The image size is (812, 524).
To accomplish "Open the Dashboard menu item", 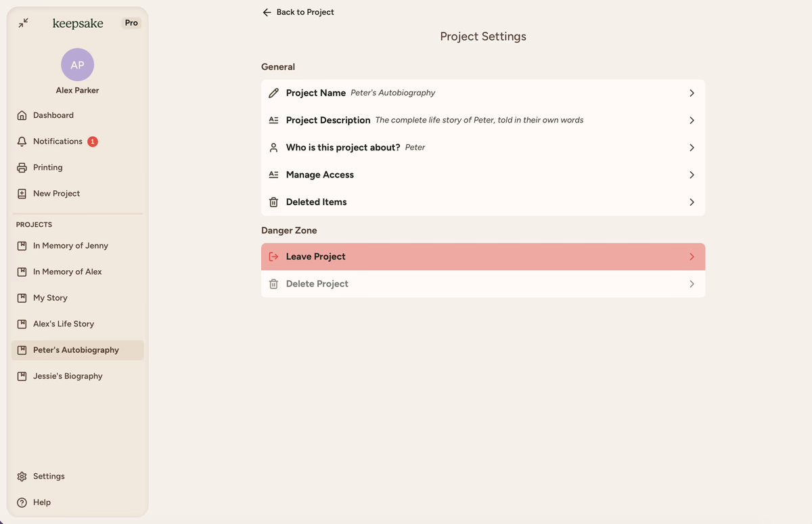I will tap(53, 115).
